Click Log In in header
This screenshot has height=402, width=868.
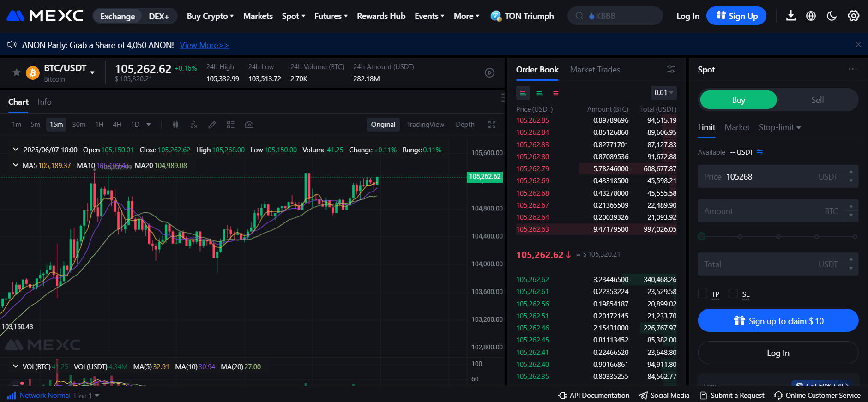click(688, 16)
